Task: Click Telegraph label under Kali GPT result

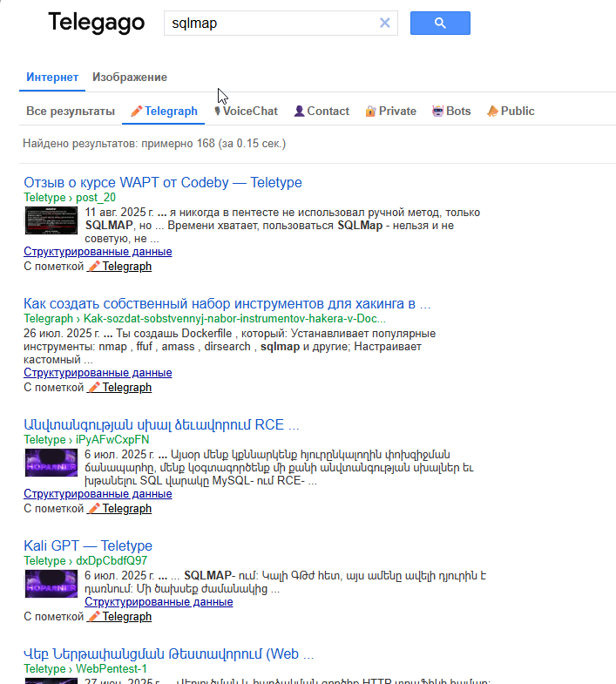Action: click(119, 616)
